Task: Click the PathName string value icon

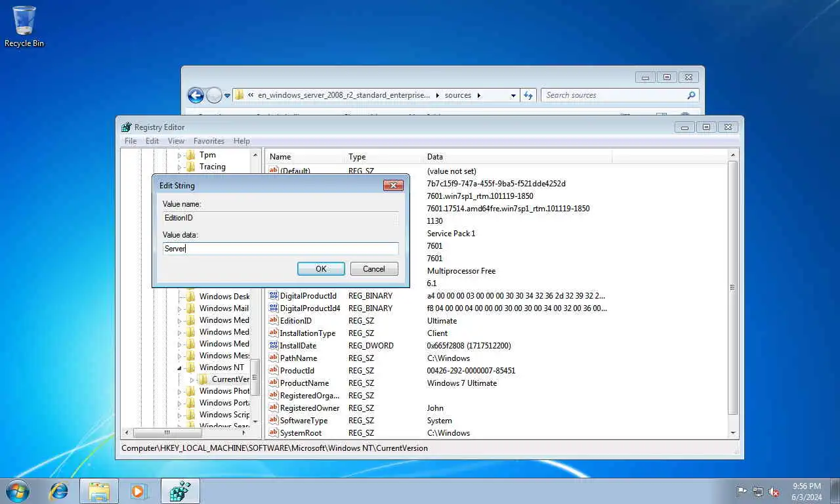Action: pos(274,358)
